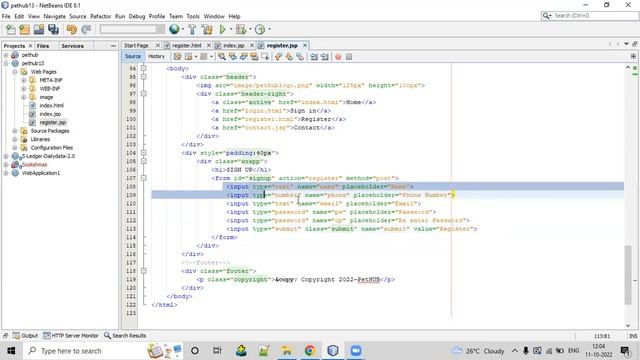Viewport: 640px width, 360px height.
Task: Toggle the History view button
Action: coord(156,56)
